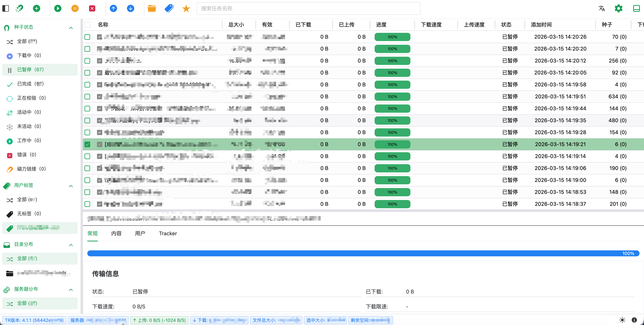Click the green add torrent plus icon
The width and height of the screenshot is (644, 325).
37,8
